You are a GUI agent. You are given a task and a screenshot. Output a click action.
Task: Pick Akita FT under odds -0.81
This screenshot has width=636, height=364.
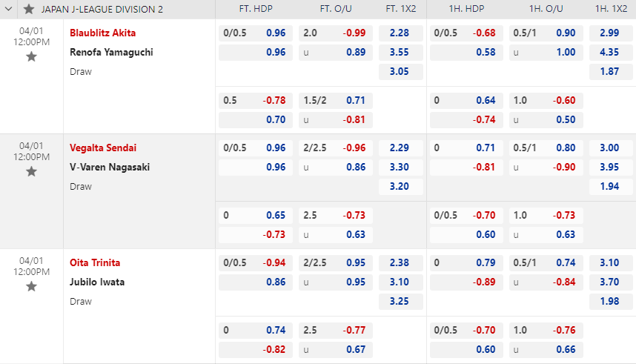[336, 119]
